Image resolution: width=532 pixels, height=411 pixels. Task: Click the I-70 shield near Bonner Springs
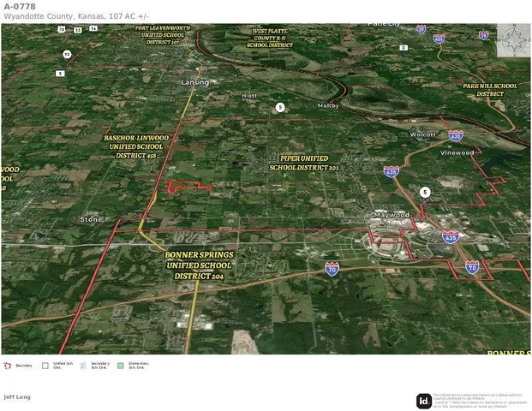[x=332, y=269]
